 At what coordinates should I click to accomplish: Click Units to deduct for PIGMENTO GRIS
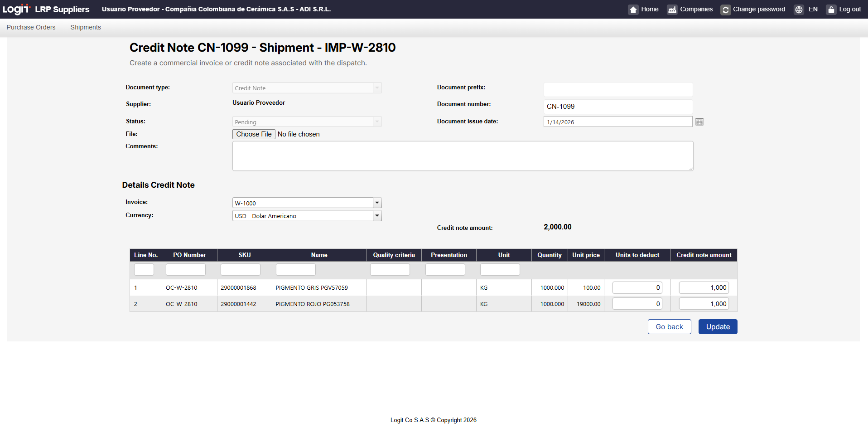tap(637, 288)
